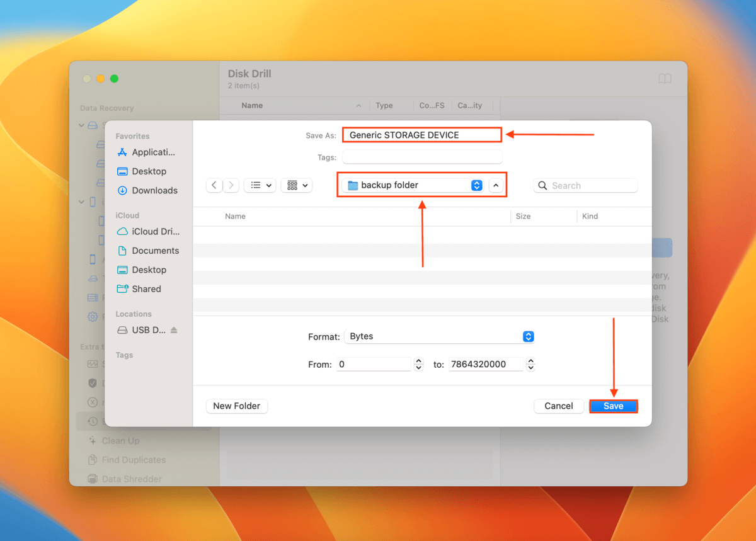The height and width of the screenshot is (541, 756).
Task: Click the From byte offset field
Action: pos(374,364)
